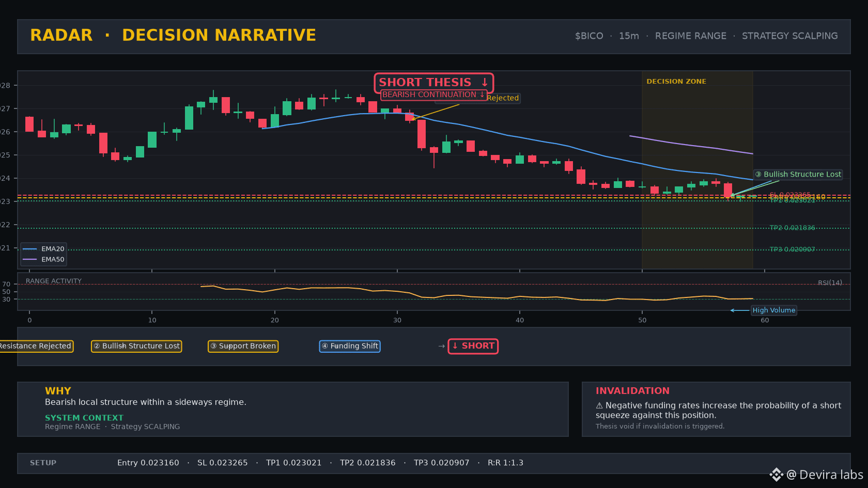Click the red SHORT decision badge
The height and width of the screenshot is (488, 868).
[x=473, y=346]
